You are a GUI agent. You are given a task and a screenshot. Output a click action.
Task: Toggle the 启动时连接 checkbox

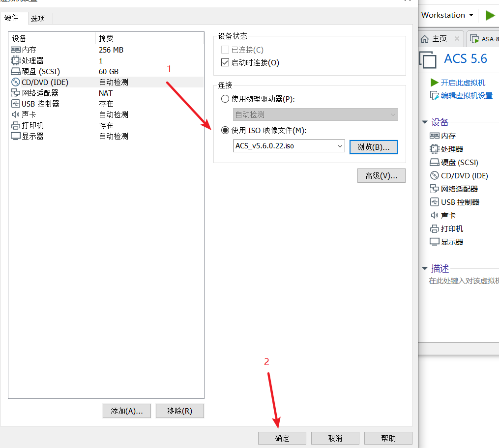pyautogui.click(x=225, y=62)
